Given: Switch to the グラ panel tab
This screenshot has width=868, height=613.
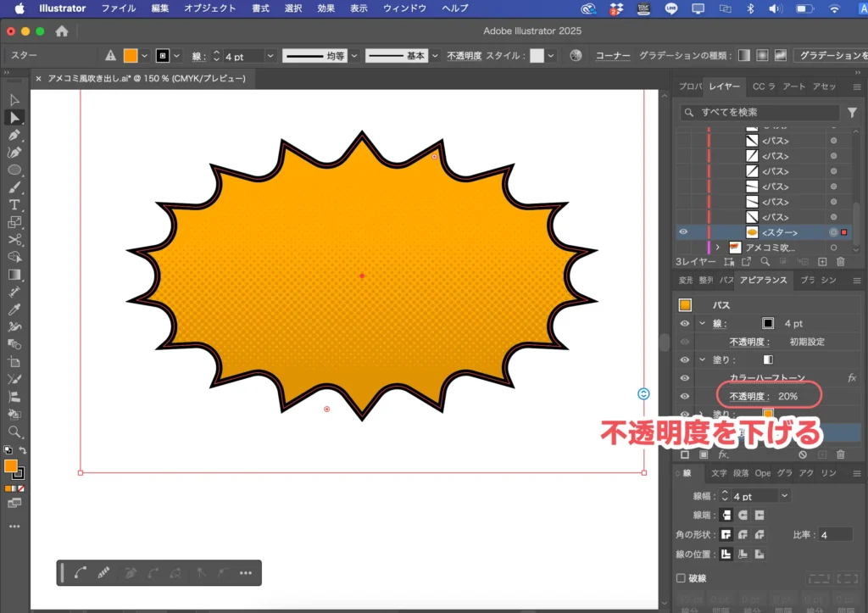Looking at the screenshot, I should pos(784,473).
